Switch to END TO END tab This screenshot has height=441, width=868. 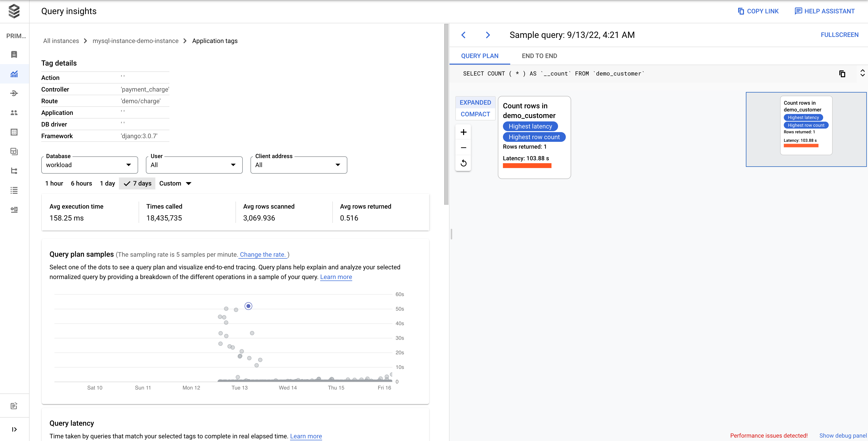tap(539, 56)
